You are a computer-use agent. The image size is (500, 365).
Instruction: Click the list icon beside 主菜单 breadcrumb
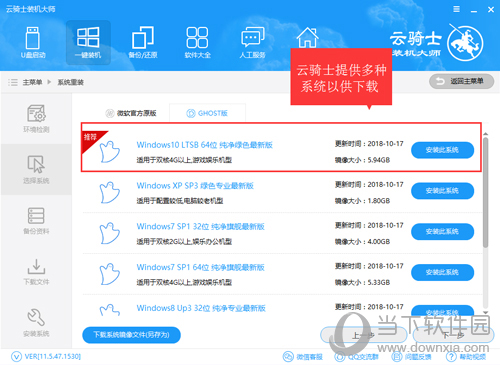pos(13,82)
